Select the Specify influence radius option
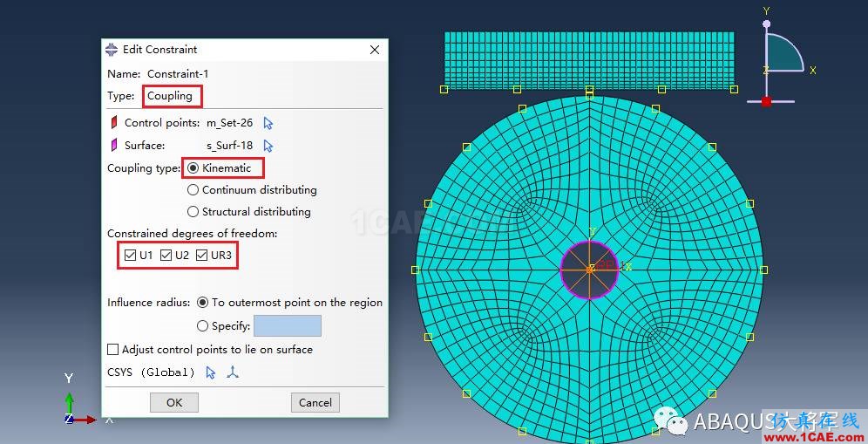The height and width of the screenshot is (444, 868). [202, 326]
